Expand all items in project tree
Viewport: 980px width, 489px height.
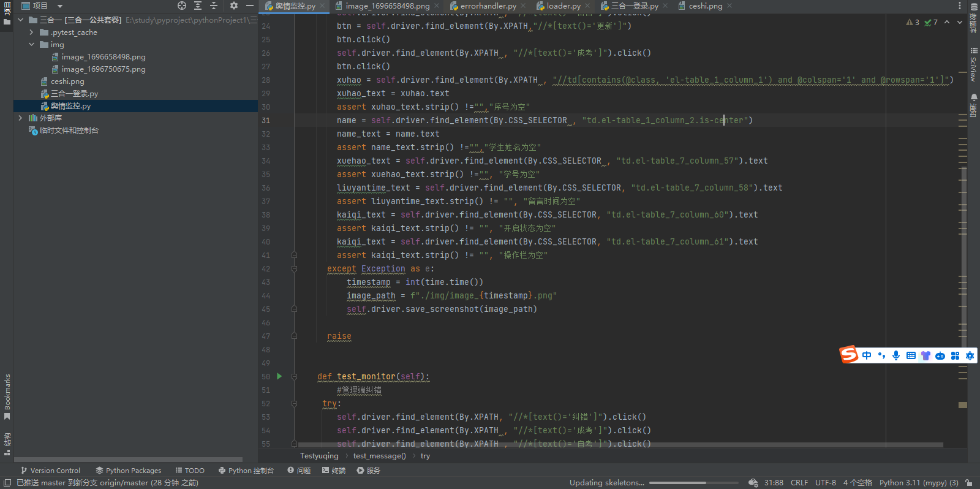click(198, 6)
